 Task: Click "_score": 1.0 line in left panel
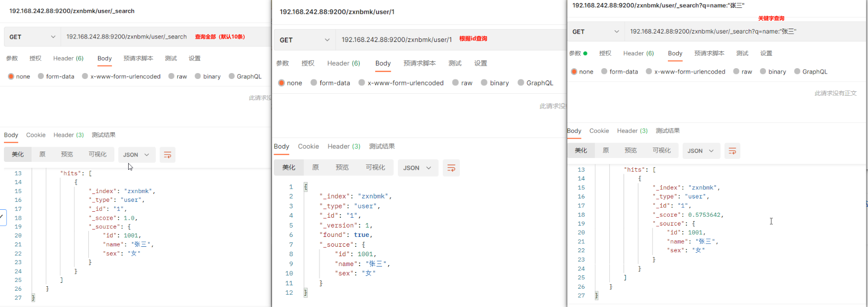pyautogui.click(x=113, y=218)
